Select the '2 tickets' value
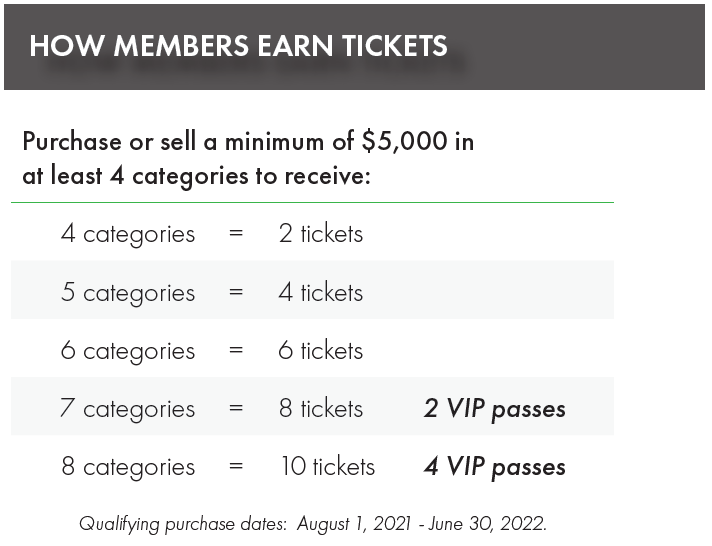The width and height of the screenshot is (712, 546). 321,233
